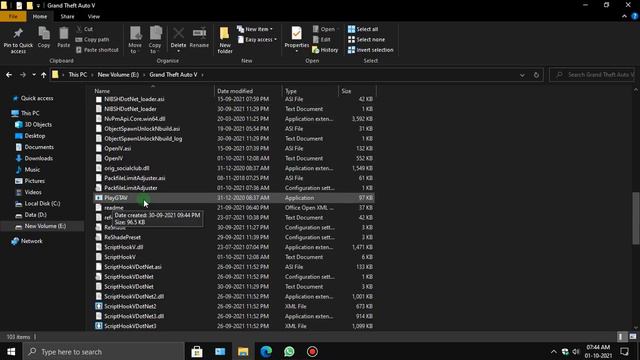Click the vertical scrollbar of file list
640x360 pixels.
(x=636, y=218)
